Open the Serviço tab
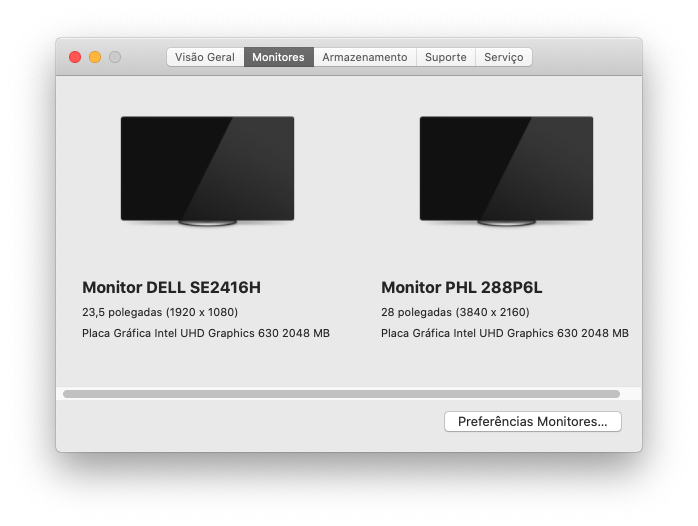The height and width of the screenshot is (526, 698). (x=504, y=57)
